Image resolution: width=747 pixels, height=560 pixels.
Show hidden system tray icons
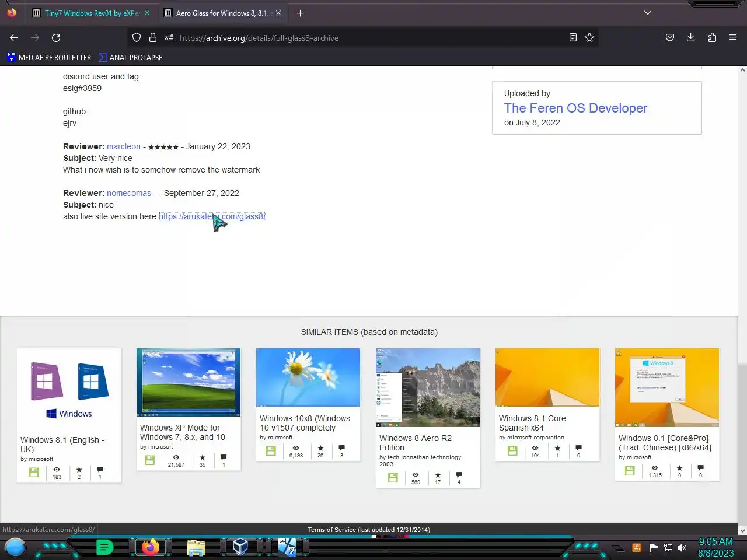coord(617,548)
